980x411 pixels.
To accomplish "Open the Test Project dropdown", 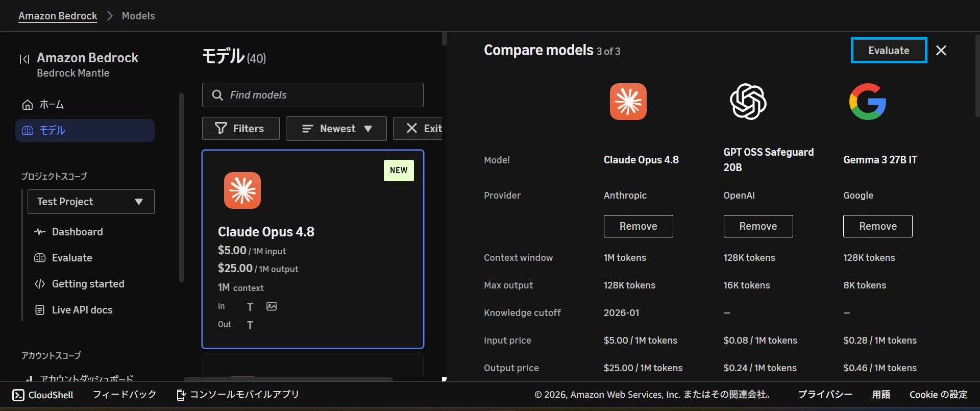I will [91, 202].
